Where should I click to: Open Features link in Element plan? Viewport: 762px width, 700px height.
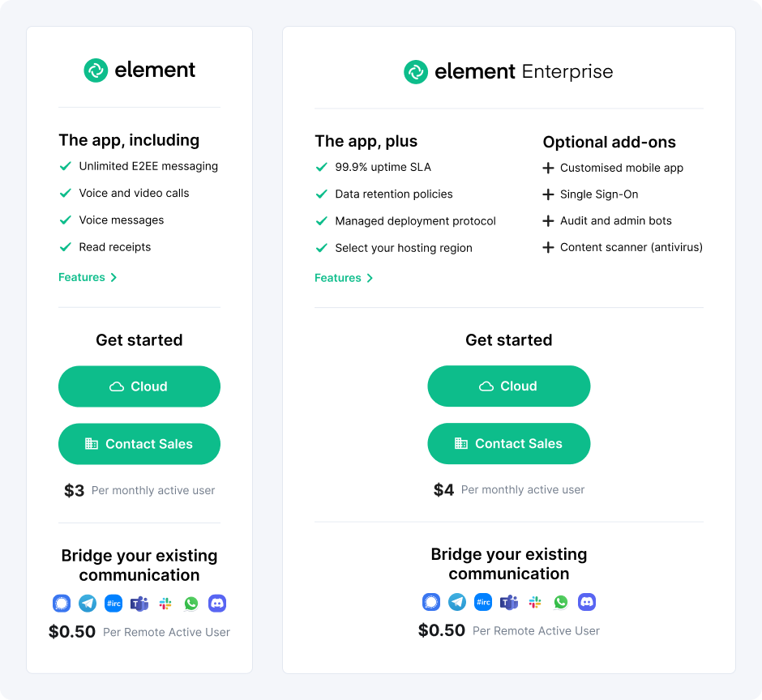88,277
